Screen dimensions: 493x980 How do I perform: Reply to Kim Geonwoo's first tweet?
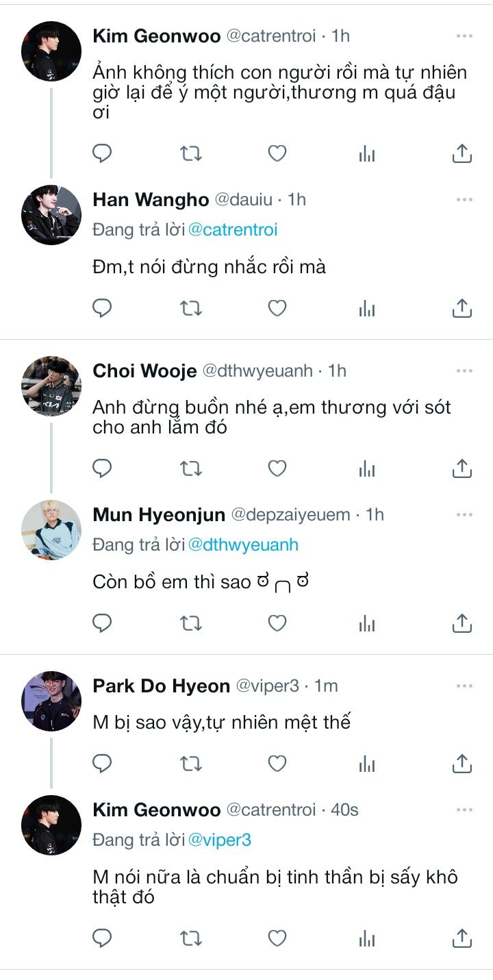[102, 154]
